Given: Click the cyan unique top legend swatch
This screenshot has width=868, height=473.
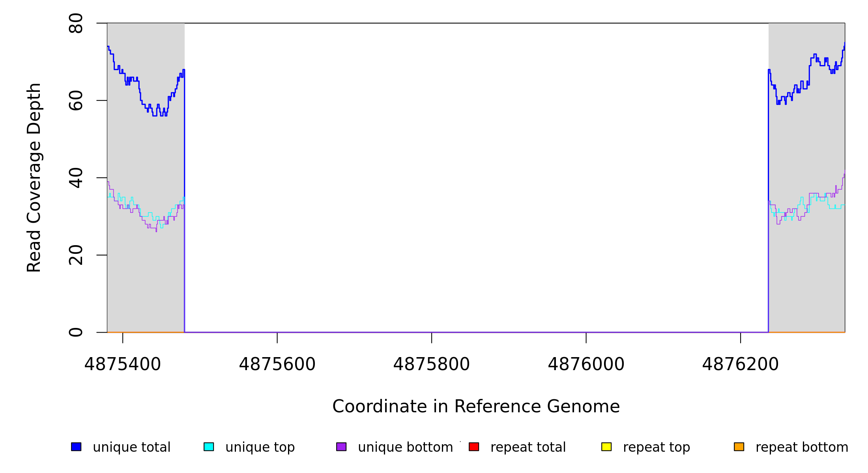Looking at the screenshot, I should click(209, 447).
